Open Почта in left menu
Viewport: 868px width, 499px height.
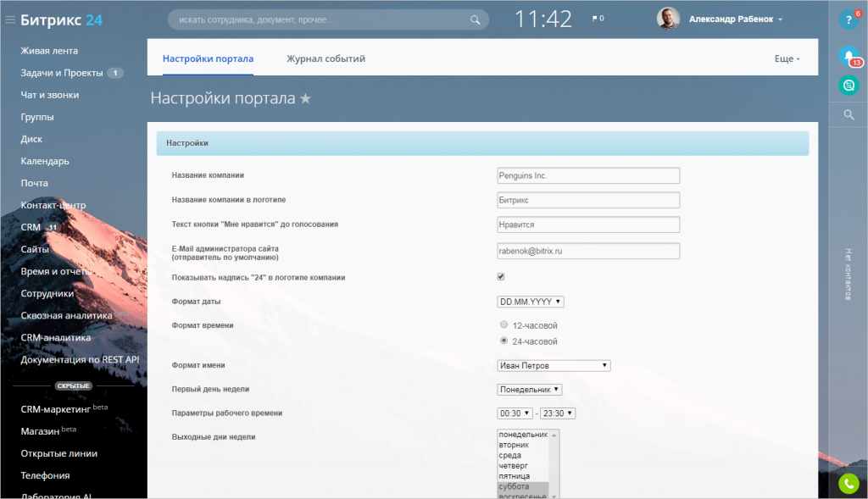(34, 183)
